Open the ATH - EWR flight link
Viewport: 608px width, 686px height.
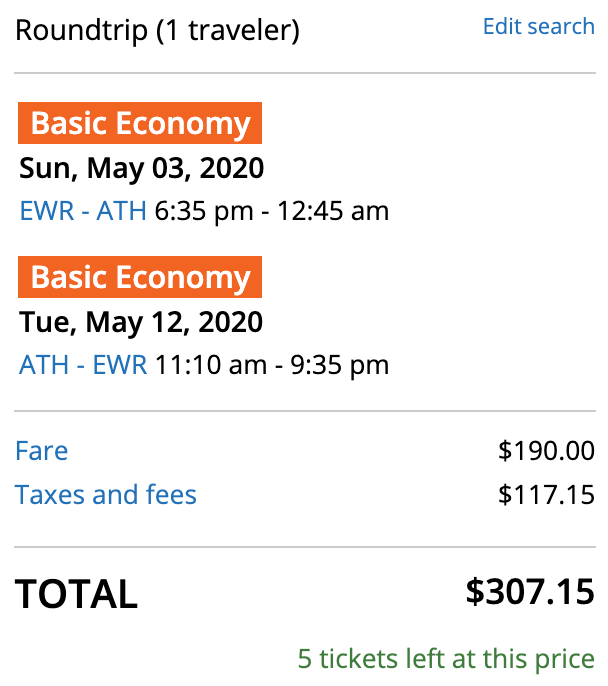click(x=83, y=365)
